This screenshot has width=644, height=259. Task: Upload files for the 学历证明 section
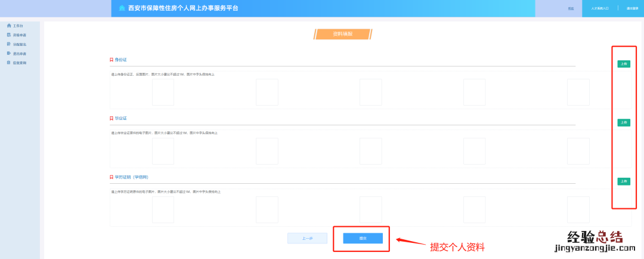pyautogui.click(x=624, y=181)
